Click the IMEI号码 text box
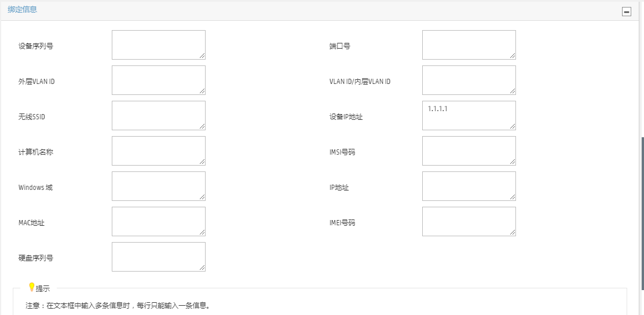This screenshot has width=644, height=315. coord(469,221)
